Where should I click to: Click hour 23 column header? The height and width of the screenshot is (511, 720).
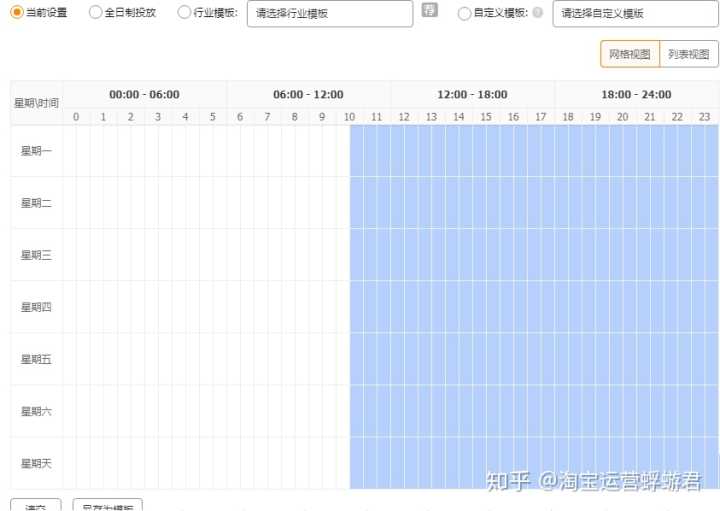pos(705,117)
